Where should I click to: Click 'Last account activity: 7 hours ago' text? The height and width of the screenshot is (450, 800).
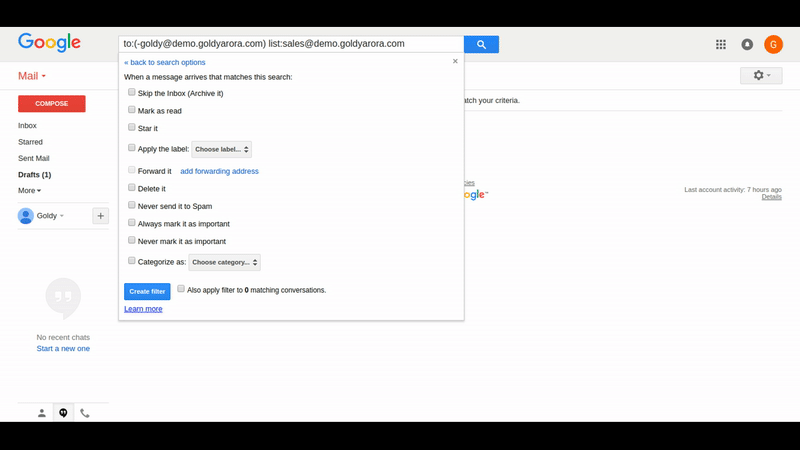click(x=733, y=189)
